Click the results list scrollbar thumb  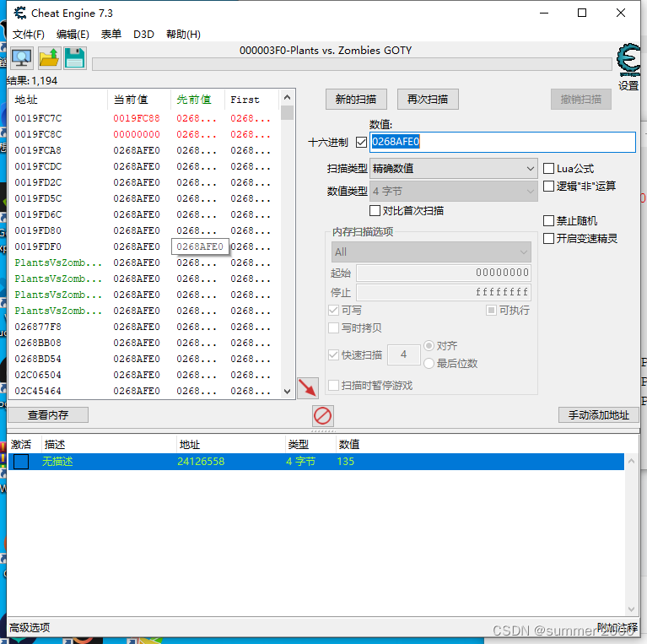(x=287, y=113)
